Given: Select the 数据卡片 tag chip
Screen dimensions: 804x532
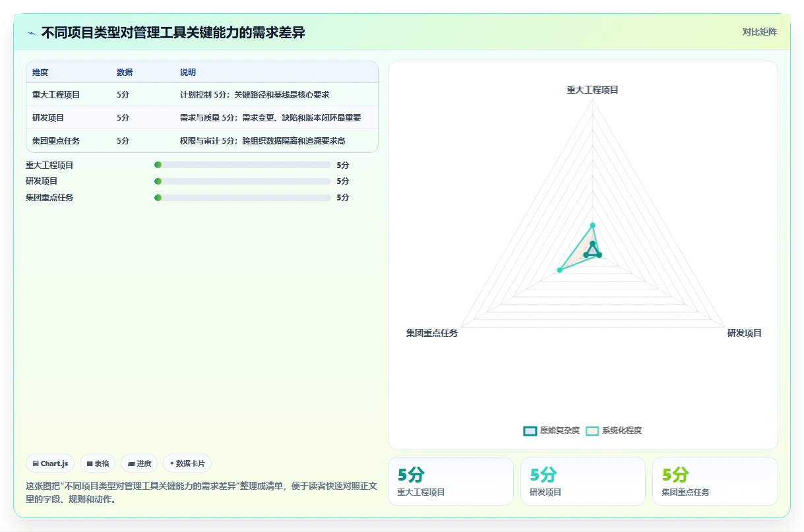Looking at the screenshot, I should pyautogui.click(x=187, y=463).
